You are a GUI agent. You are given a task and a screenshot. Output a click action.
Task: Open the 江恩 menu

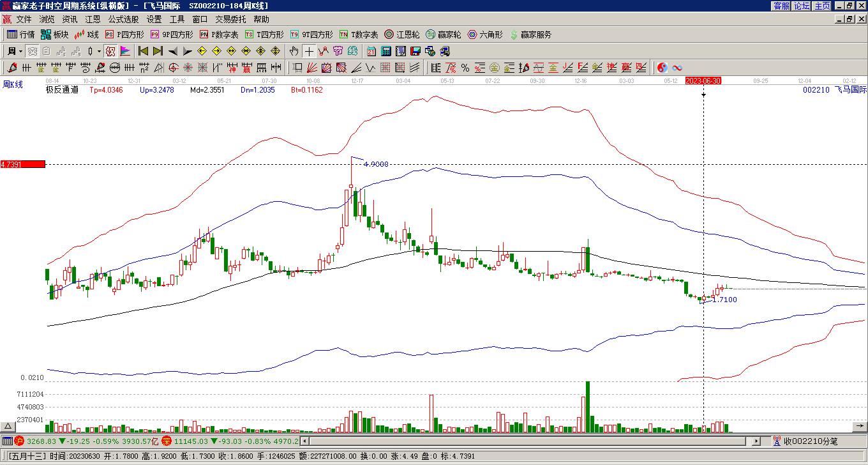point(93,20)
